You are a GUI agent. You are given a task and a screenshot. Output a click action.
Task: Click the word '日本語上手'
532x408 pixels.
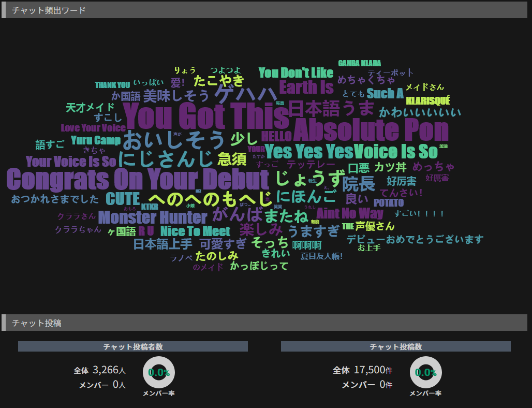(x=163, y=244)
